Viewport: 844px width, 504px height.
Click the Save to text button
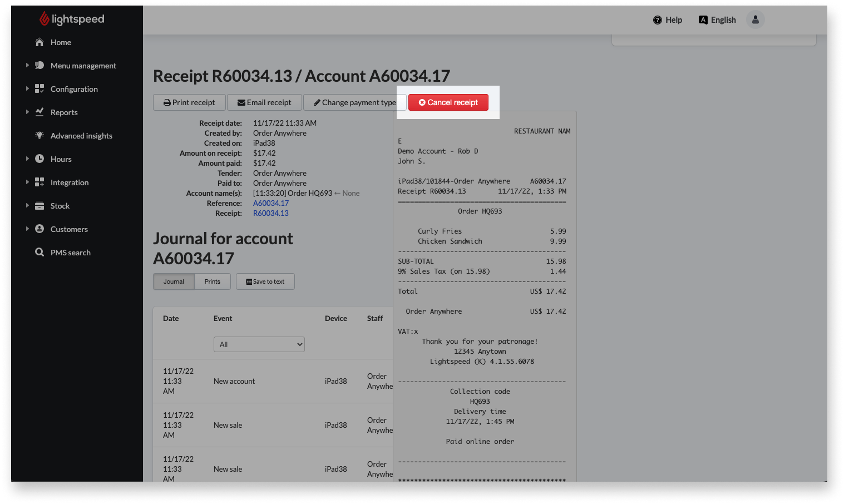tap(265, 281)
